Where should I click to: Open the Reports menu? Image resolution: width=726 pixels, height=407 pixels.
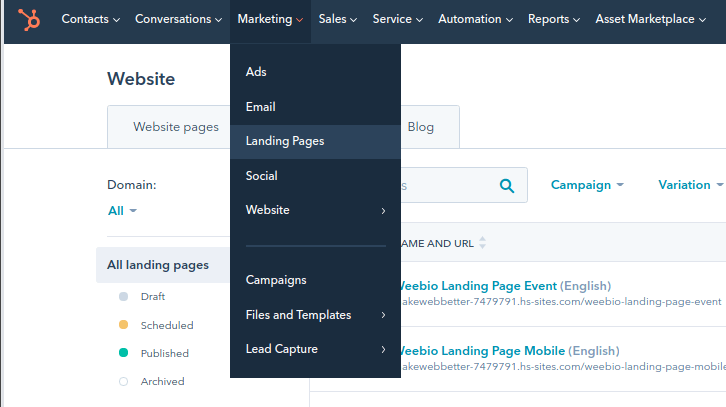554,19
